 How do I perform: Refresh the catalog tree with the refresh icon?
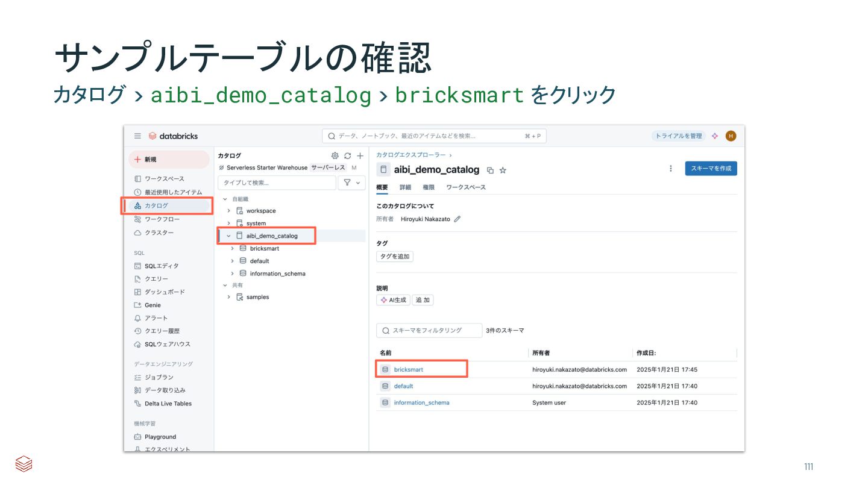[348, 155]
